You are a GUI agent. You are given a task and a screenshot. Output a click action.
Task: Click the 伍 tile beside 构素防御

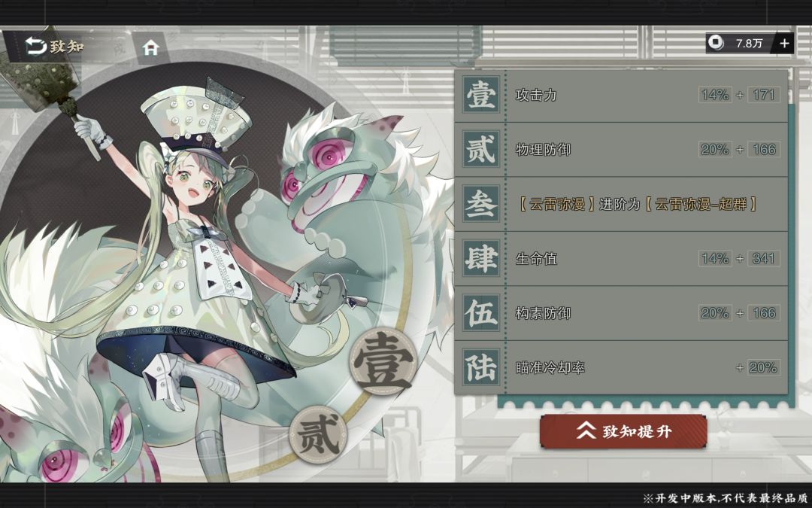481,312
